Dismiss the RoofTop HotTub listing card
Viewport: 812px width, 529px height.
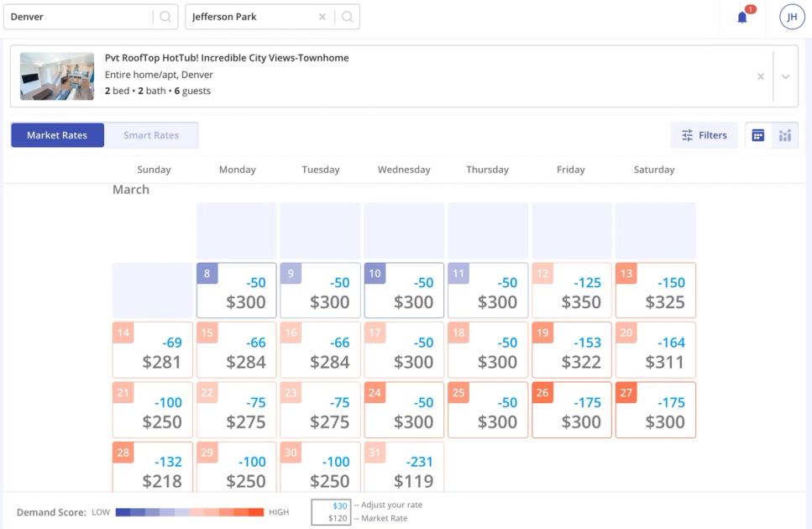760,76
